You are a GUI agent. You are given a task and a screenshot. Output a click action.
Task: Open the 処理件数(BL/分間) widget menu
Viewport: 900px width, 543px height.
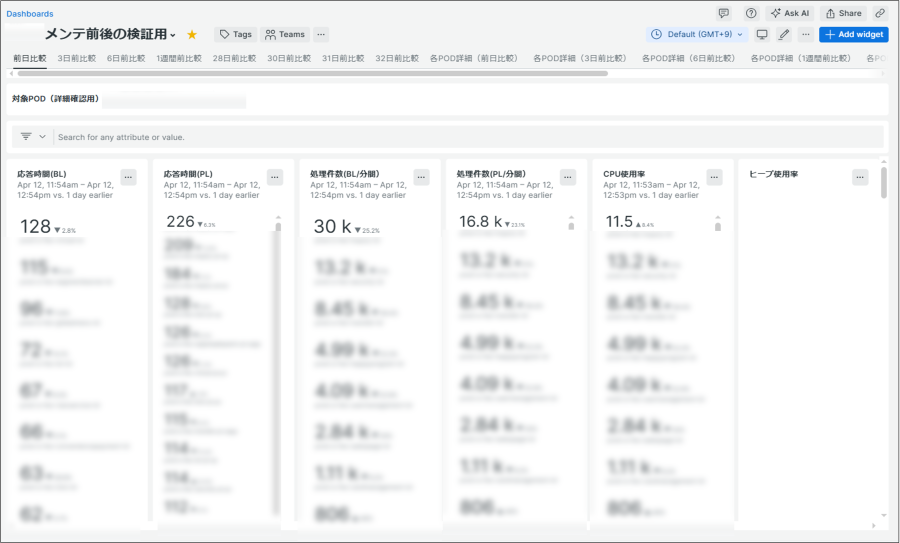(x=421, y=177)
